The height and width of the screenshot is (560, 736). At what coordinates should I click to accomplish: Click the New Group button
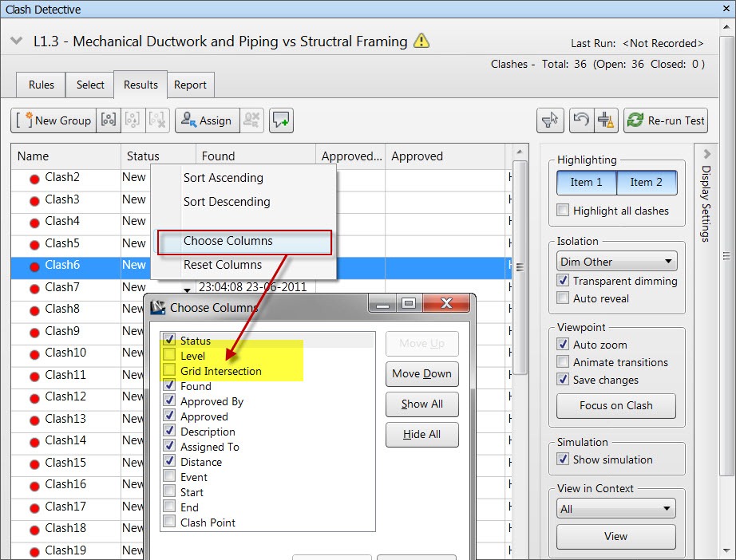coord(53,120)
